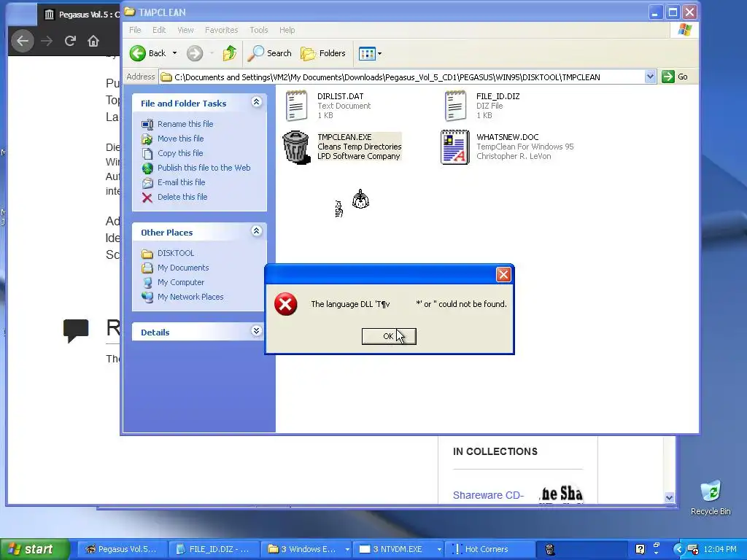Click the Hot Corners taskbar button
This screenshot has height=560, width=747.
point(489,549)
